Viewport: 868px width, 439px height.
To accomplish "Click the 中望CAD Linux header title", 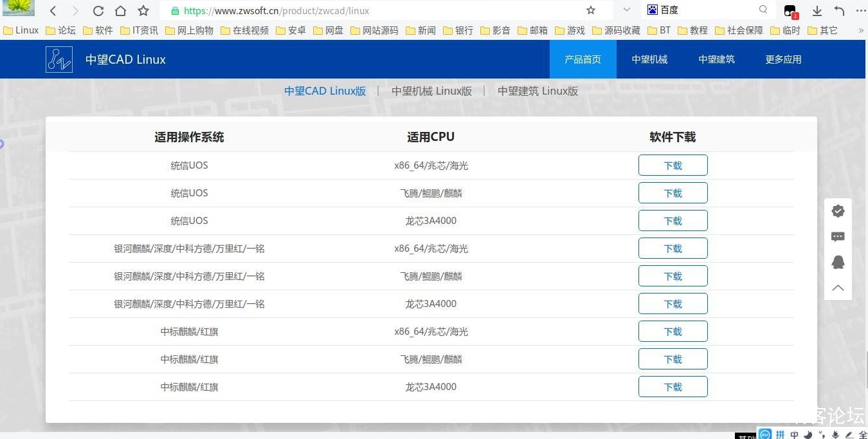I will (x=125, y=59).
